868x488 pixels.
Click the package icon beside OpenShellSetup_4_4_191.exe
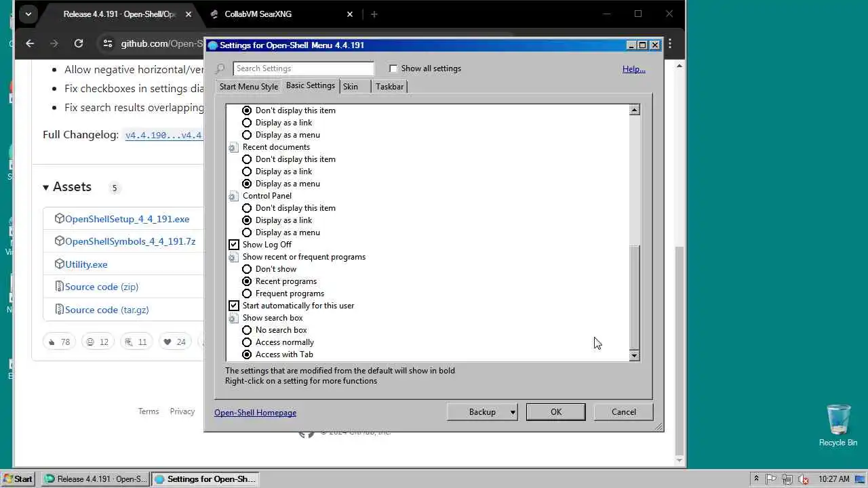(x=60, y=219)
